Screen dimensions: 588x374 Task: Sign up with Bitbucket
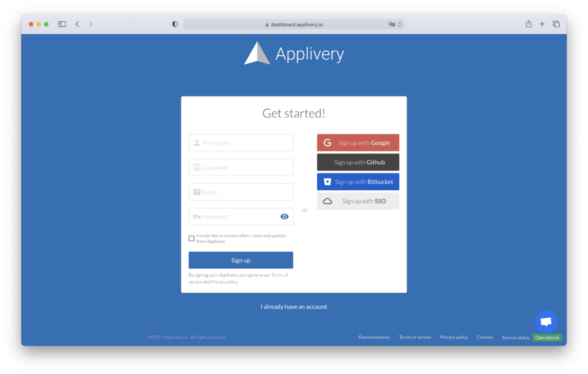pos(358,182)
